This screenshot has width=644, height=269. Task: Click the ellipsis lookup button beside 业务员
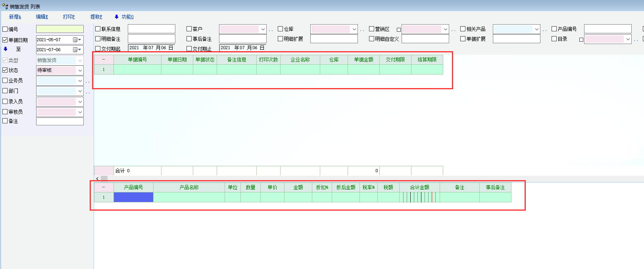[88, 81]
